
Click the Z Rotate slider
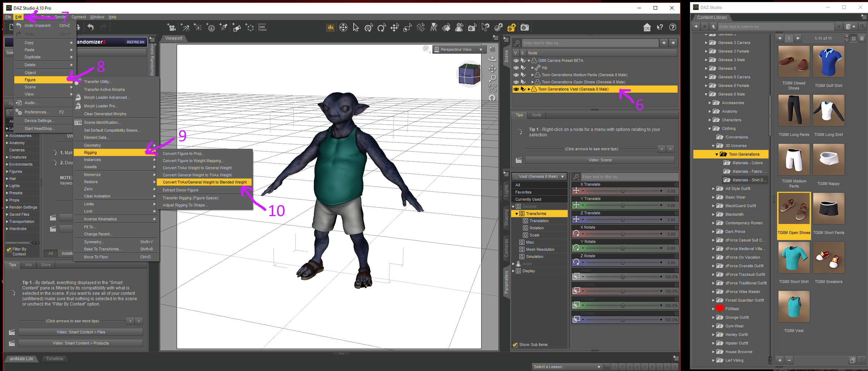click(622, 263)
